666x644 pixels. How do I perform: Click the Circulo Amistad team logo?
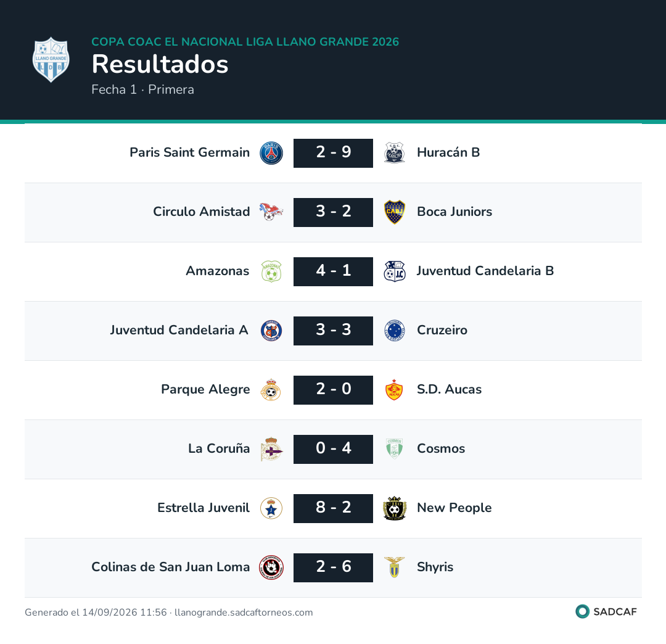pos(271,212)
